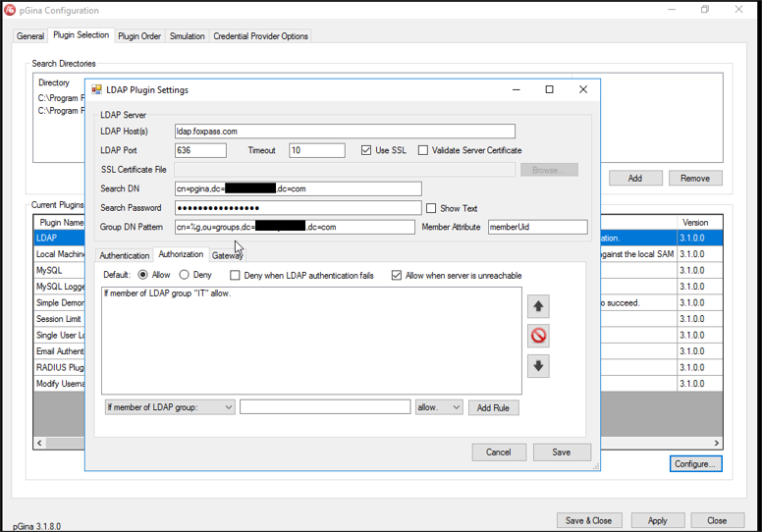Click the Directory column header

(x=54, y=82)
